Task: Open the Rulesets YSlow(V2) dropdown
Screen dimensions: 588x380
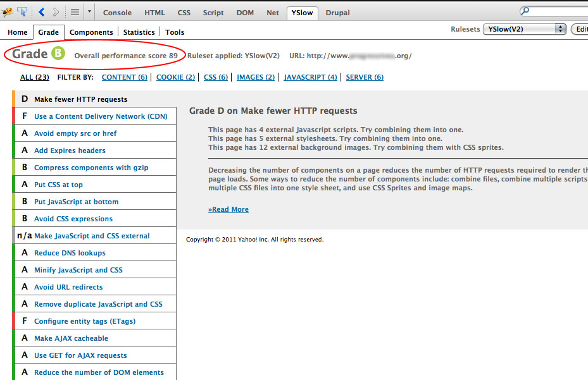Action: click(524, 29)
